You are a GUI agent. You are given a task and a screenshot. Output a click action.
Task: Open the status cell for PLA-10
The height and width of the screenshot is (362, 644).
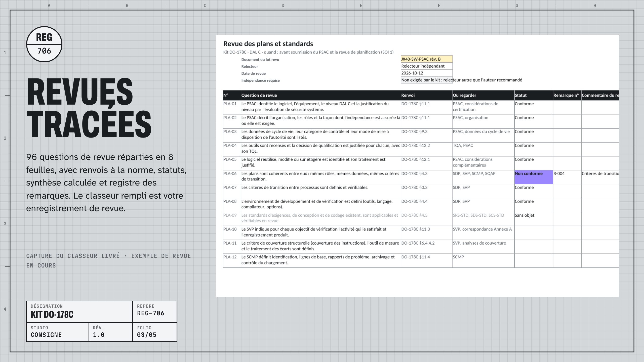[533, 233]
